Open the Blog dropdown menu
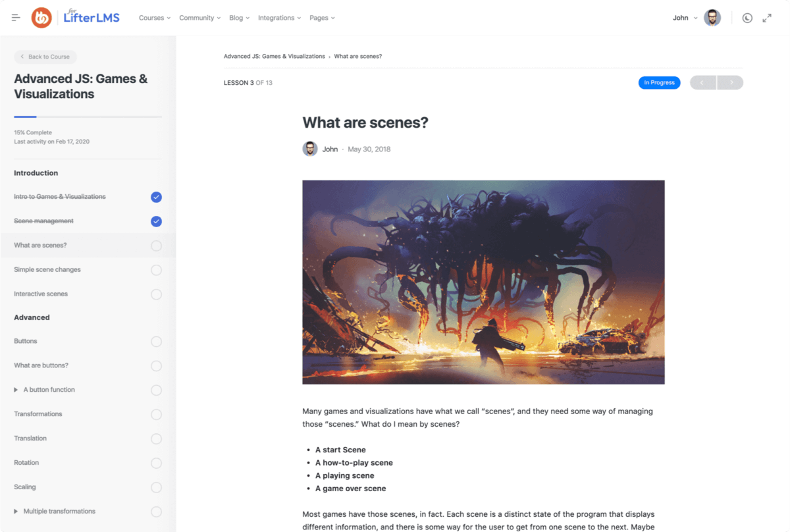The width and height of the screenshot is (790, 532). coord(239,18)
